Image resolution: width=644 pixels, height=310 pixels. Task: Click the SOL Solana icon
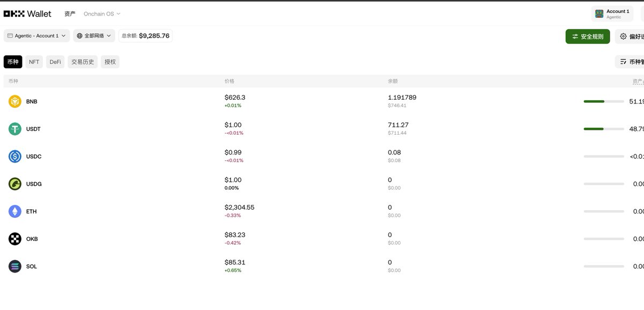(15, 266)
